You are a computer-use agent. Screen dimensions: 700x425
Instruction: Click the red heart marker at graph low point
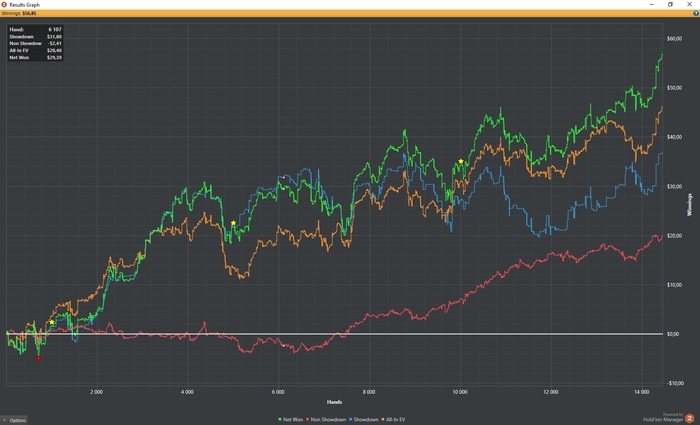pos(38,358)
